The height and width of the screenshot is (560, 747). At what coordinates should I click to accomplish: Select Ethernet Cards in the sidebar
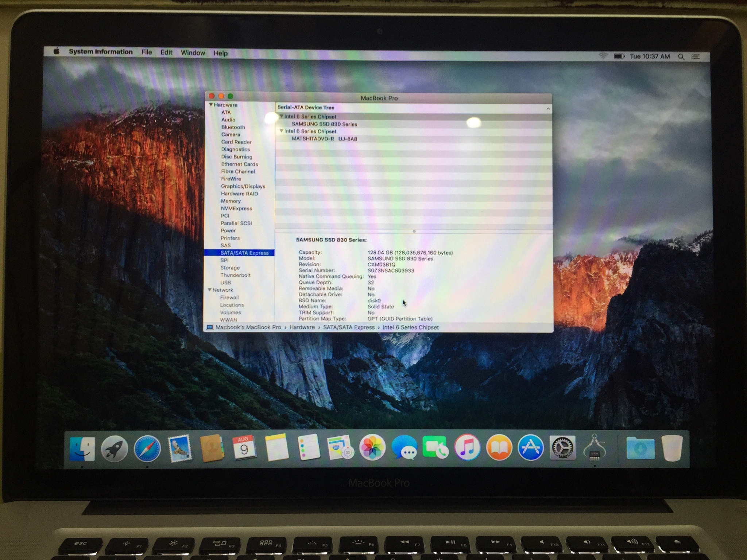pyautogui.click(x=239, y=164)
